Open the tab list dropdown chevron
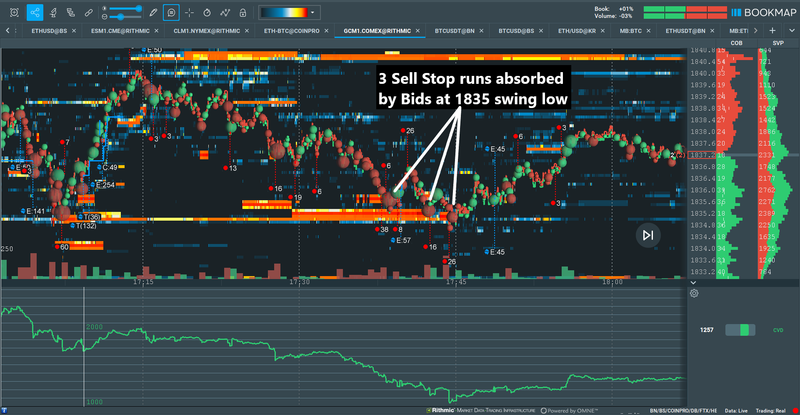The image size is (800, 415). point(791,31)
